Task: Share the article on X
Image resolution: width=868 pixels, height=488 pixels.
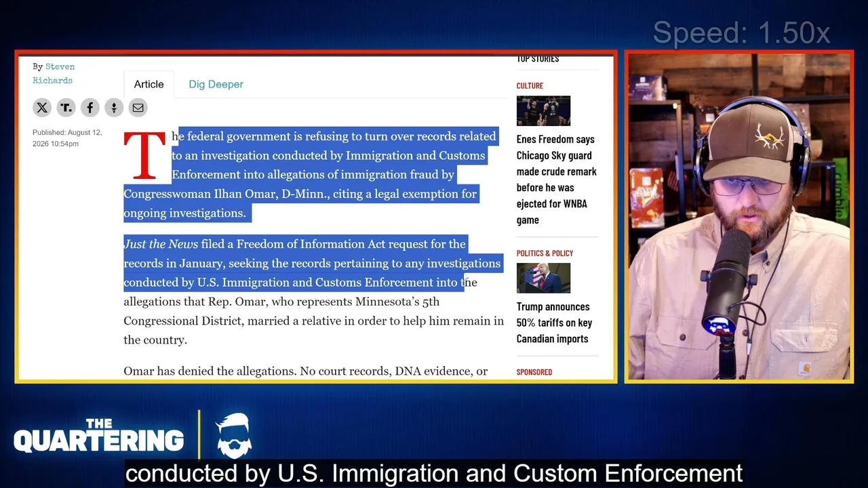Action: pyautogui.click(x=42, y=108)
